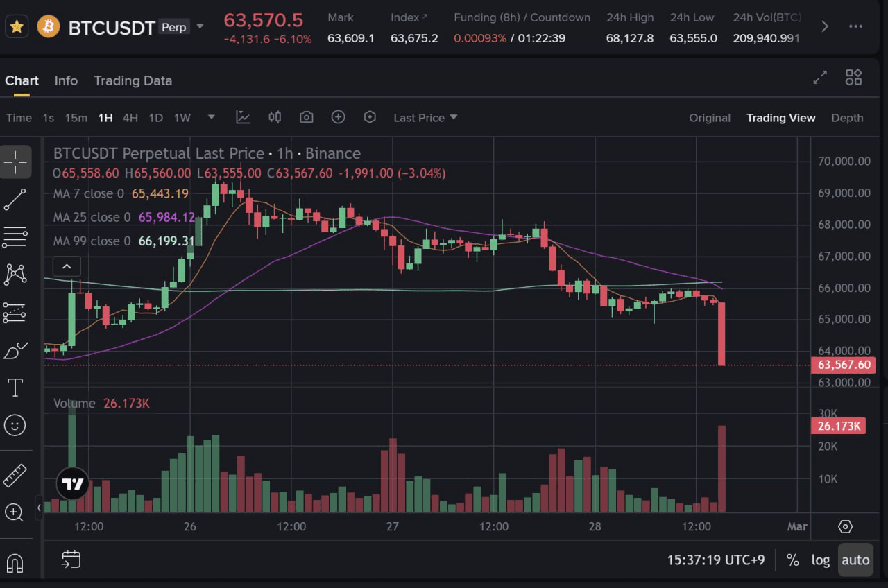The width and height of the screenshot is (888, 588).
Task: Open the Last Price display dropdown
Action: pyautogui.click(x=425, y=117)
